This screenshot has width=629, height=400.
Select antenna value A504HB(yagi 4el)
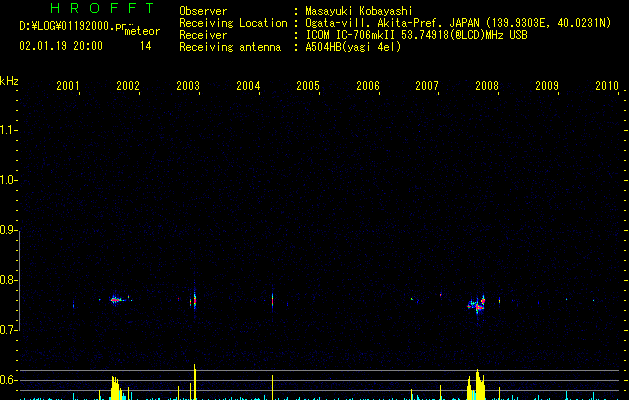[x=353, y=47]
